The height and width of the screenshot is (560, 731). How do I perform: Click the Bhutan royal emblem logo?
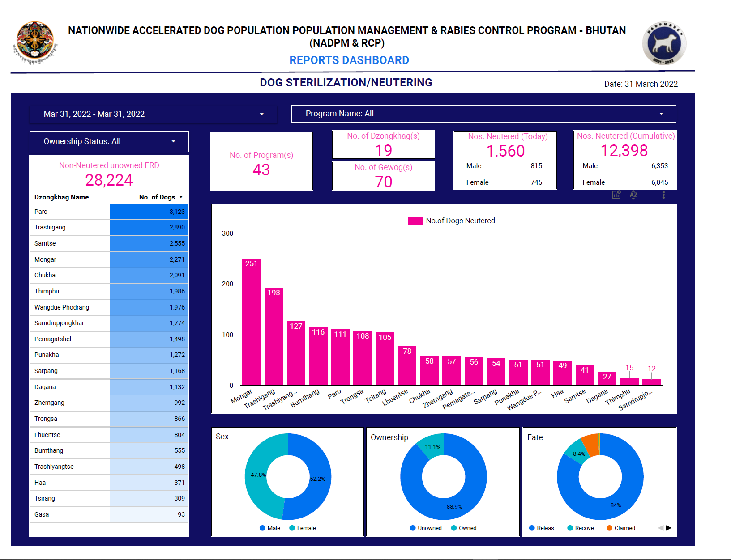click(x=35, y=43)
